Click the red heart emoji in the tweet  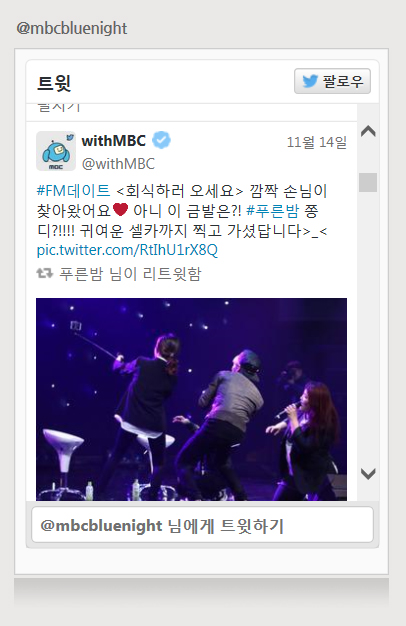pyautogui.click(x=121, y=210)
